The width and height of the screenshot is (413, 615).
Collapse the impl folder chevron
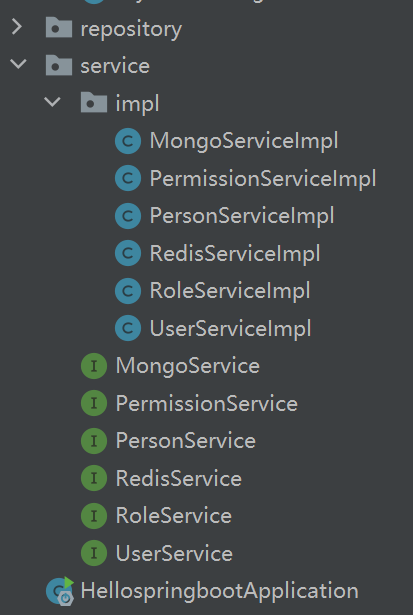point(53,102)
